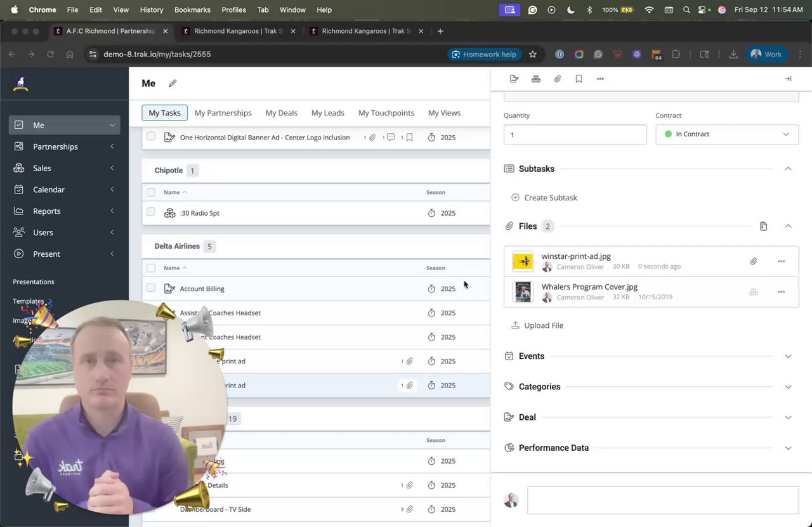Screen dimensions: 812x527
Task: Click the comment text box at panel bottom
Action: click(663, 500)
